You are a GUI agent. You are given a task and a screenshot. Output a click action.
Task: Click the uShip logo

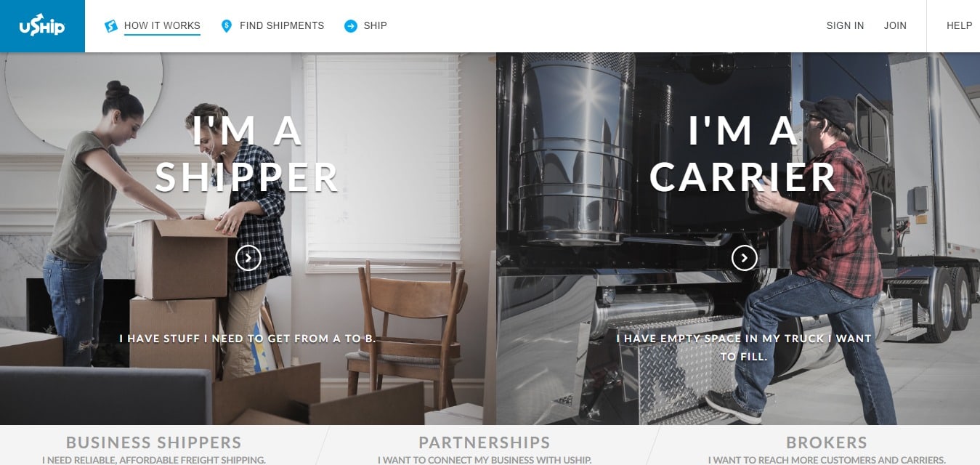pyautogui.click(x=42, y=26)
